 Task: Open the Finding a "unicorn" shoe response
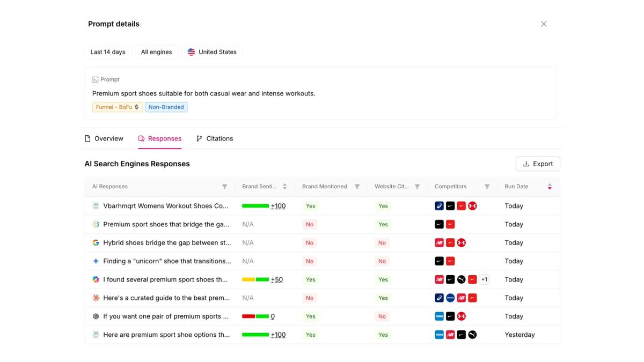pyautogui.click(x=167, y=261)
